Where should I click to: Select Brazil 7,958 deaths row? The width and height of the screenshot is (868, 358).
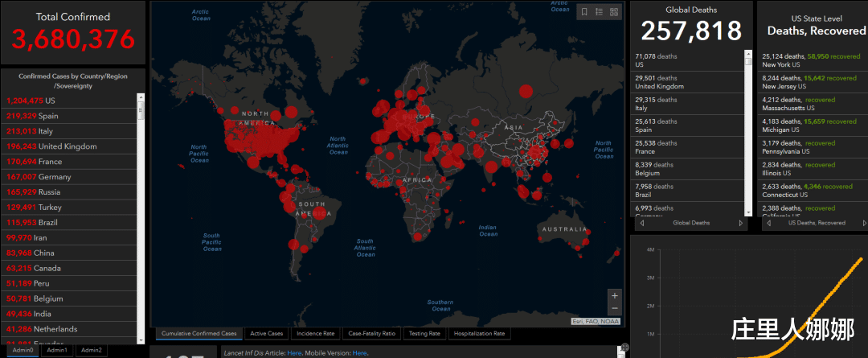pyautogui.click(x=688, y=190)
